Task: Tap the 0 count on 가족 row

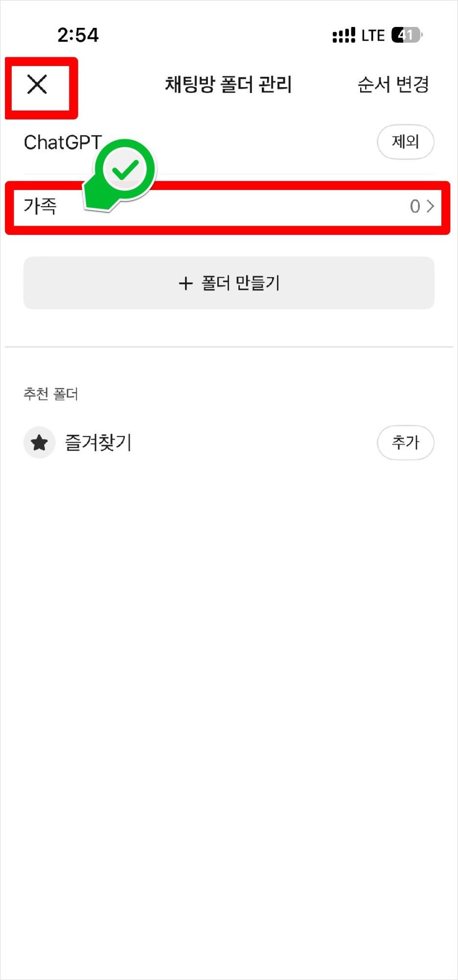Action: click(415, 206)
